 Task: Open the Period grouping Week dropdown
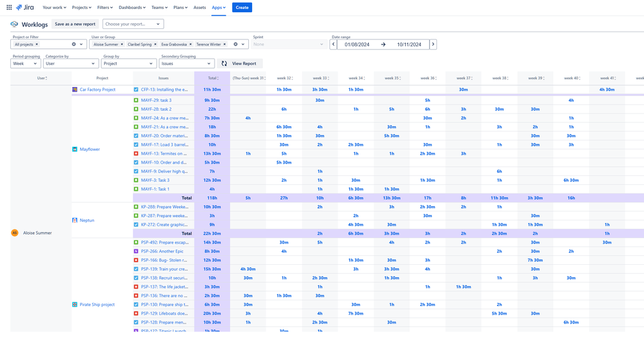[x=26, y=64]
